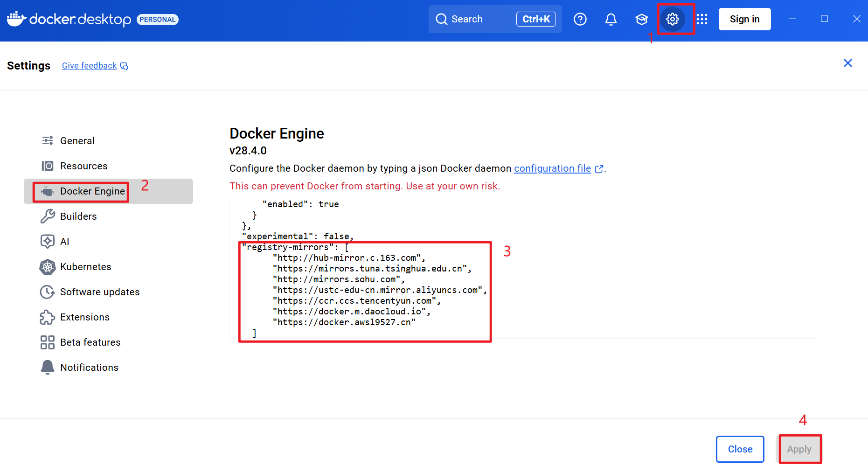
Task: Click the v28.4.0 version text
Action: [x=248, y=151]
